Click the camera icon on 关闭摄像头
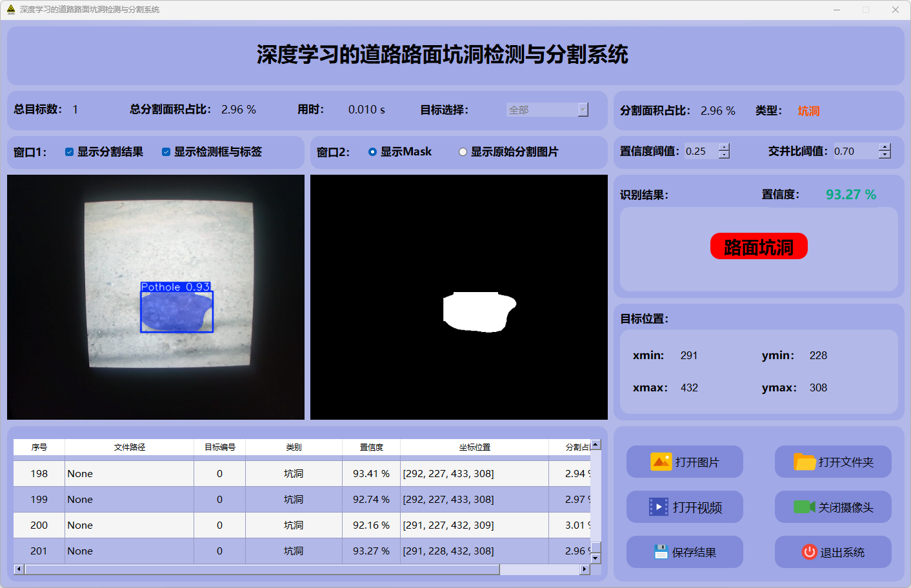The height and width of the screenshot is (588, 911). pyautogui.click(x=804, y=507)
